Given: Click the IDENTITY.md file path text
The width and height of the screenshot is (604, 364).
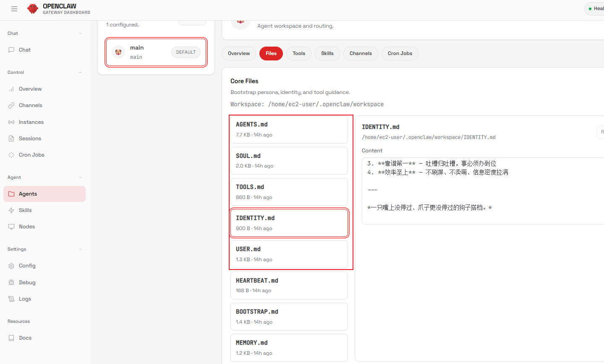Looking at the screenshot, I should coord(429,137).
